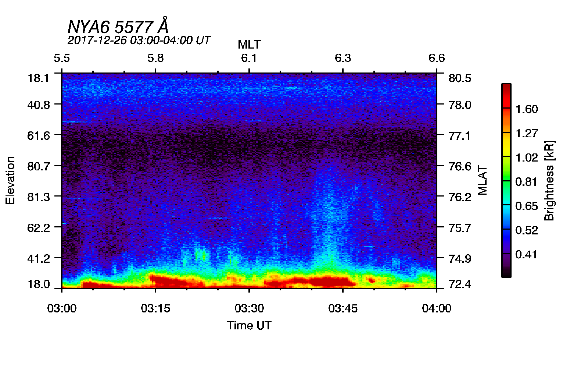The width and height of the screenshot is (588, 368).
Task: Click the plot title NYA6 5577 Å
Action: (x=118, y=26)
